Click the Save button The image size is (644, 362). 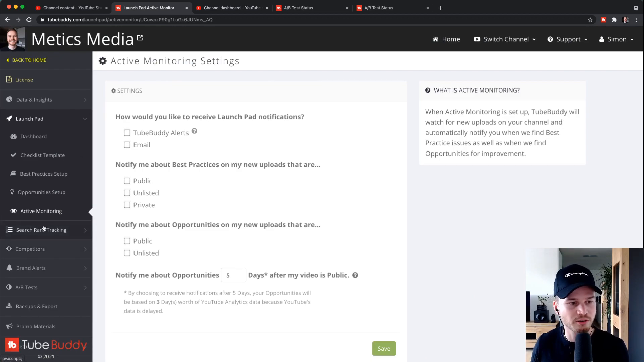[x=384, y=348]
